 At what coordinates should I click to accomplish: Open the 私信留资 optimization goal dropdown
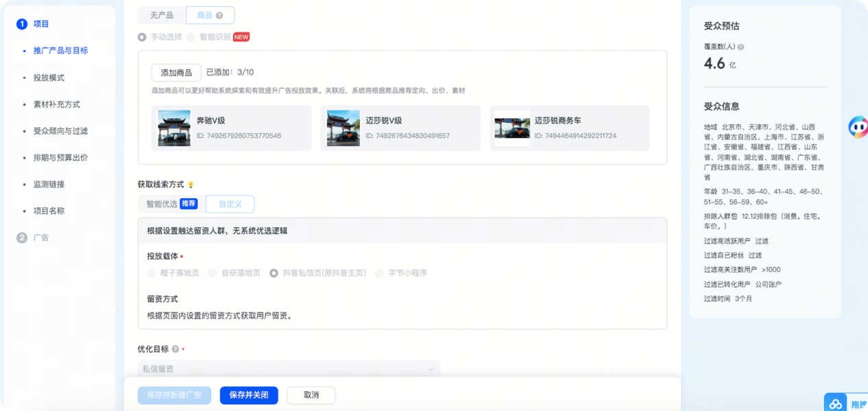coord(288,368)
